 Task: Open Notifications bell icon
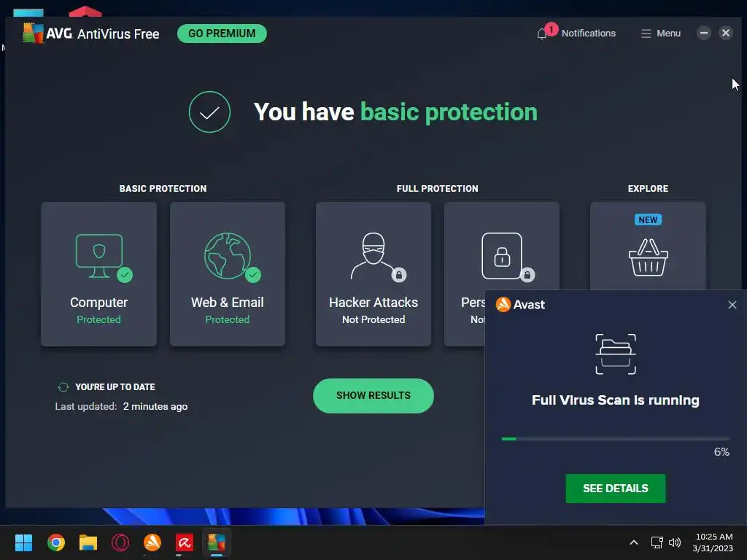(542, 34)
